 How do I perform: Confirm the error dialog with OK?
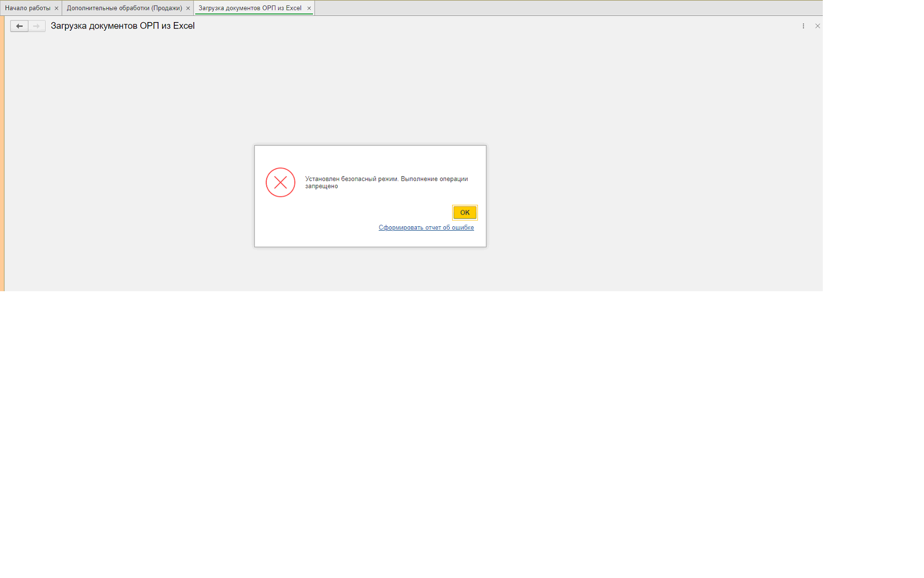click(465, 212)
